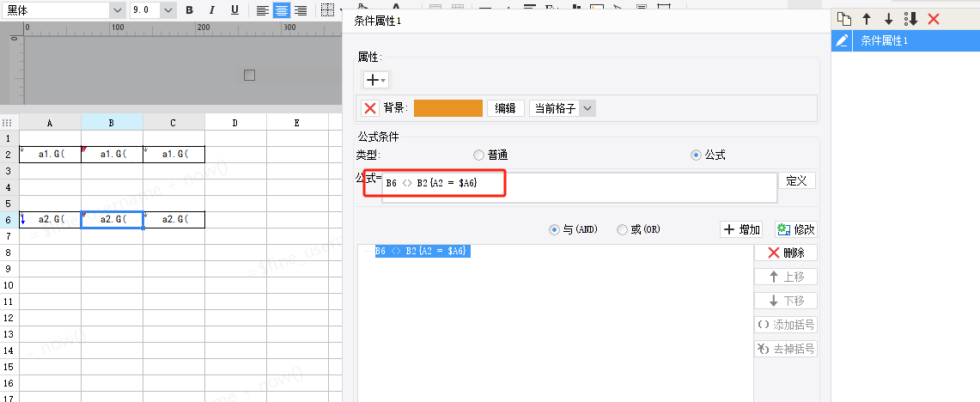This screenshot has width=980, height=402.
Task: Expand the border style dropdown arrow
Action: (x=340, y=9)
